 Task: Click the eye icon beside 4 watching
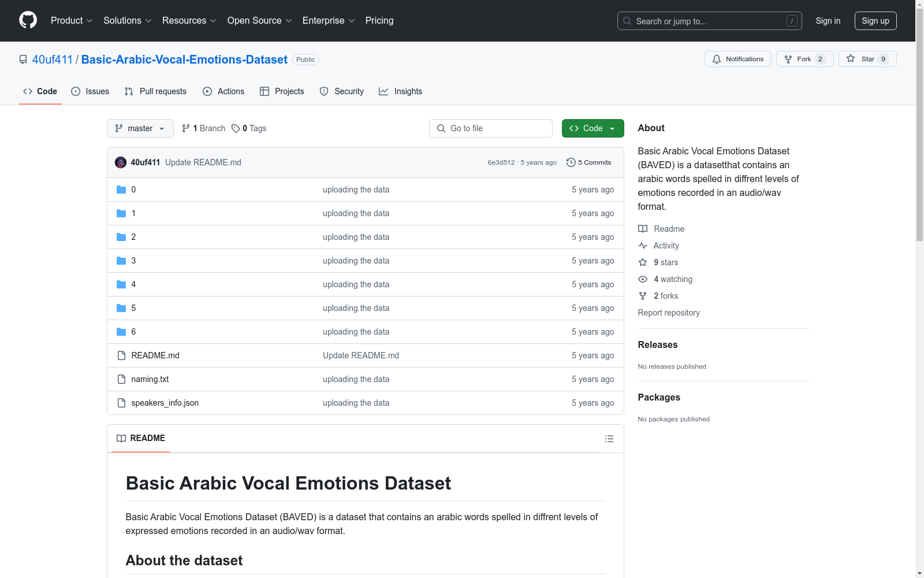pyautogui.click(x=643, y=279)
